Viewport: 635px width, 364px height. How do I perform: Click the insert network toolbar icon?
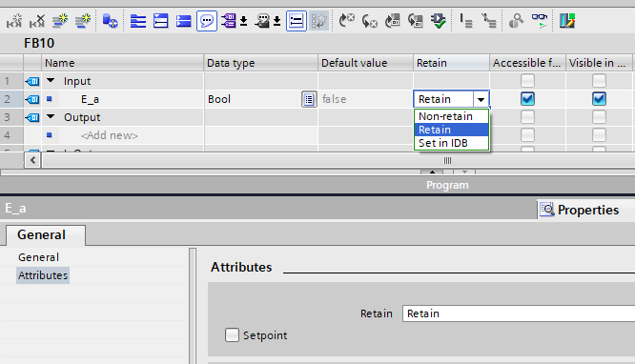[x=14, y=21]
